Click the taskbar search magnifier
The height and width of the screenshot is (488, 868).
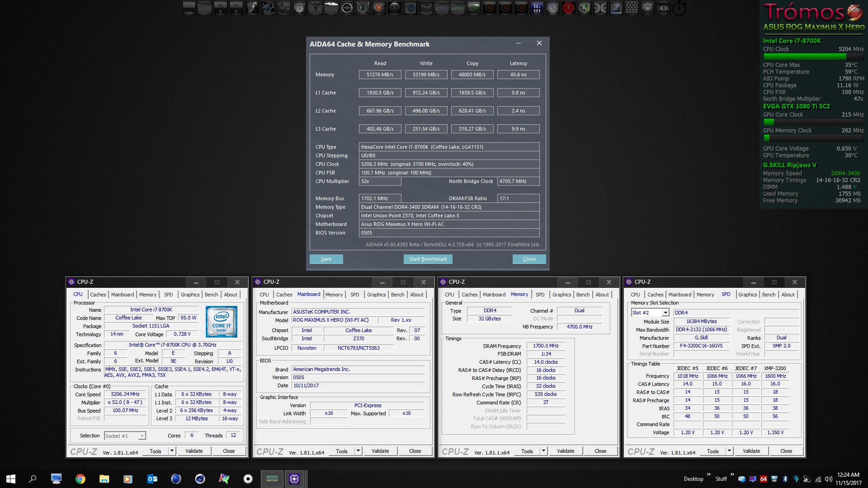tap(33, 479)
